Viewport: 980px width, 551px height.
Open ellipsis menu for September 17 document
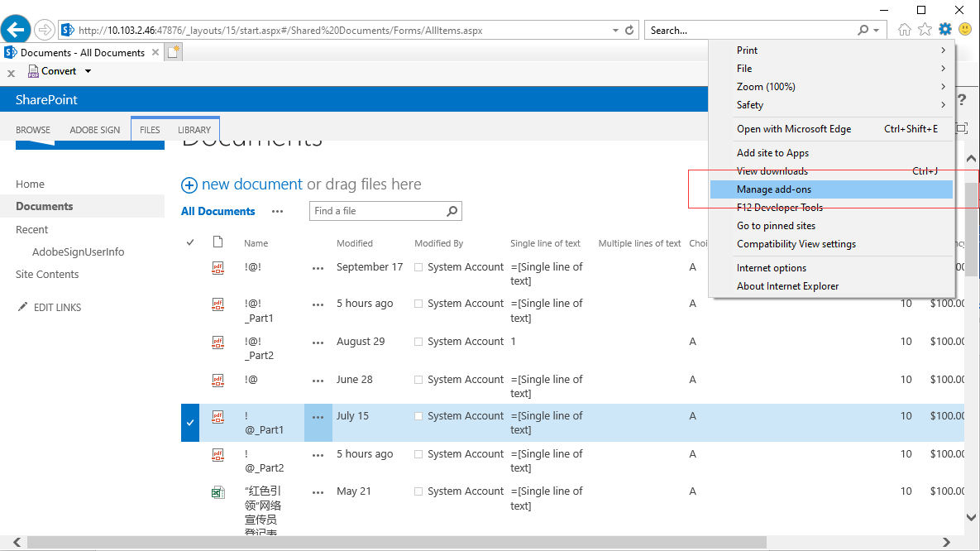coord(318,268)
